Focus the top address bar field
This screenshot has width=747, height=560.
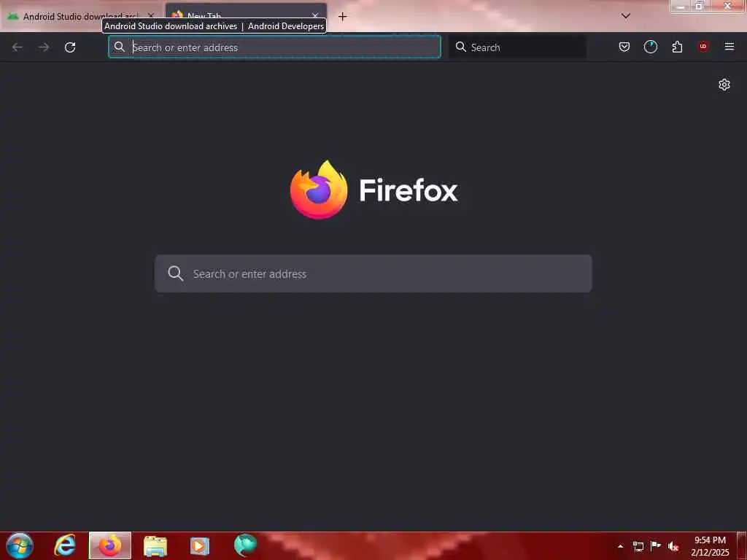[x=274, y=47]
